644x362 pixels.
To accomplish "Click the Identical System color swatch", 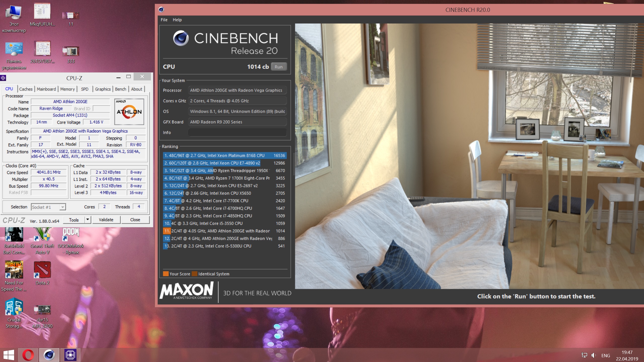I will (194, 274).
